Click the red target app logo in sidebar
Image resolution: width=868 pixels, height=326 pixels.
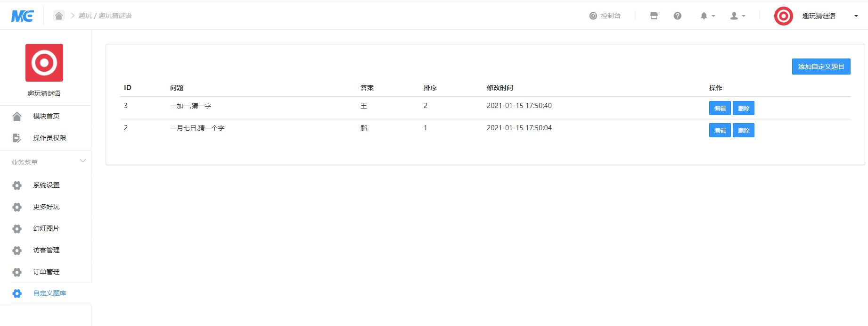pyautogui.click(x=44, y=63)
